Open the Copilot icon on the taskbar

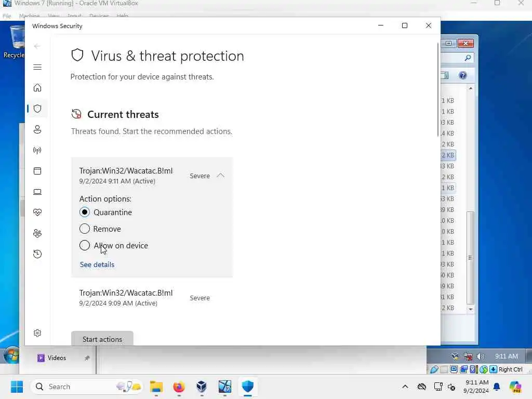point(515,387)
